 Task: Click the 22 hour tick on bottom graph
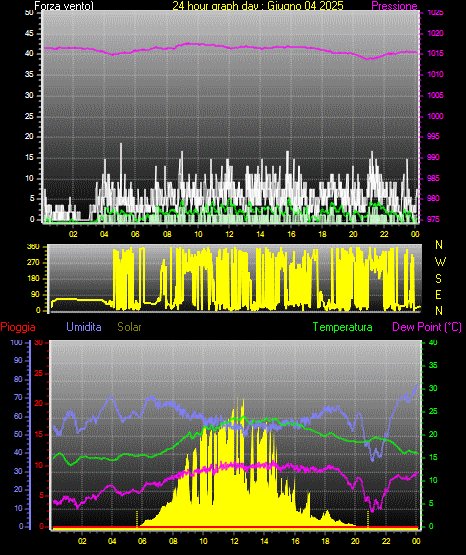point(386,541)
